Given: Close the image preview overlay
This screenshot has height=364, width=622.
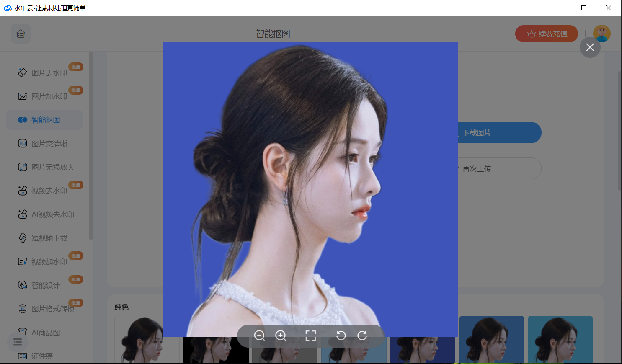Looking at the screenshot, I should [x=590, y=47].
